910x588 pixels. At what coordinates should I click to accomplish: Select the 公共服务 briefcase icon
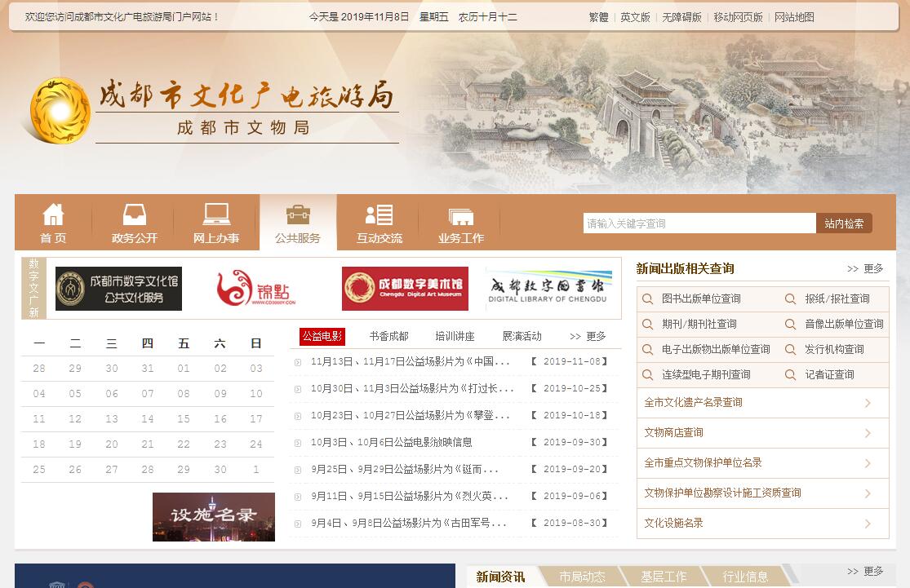click(298, 214)
